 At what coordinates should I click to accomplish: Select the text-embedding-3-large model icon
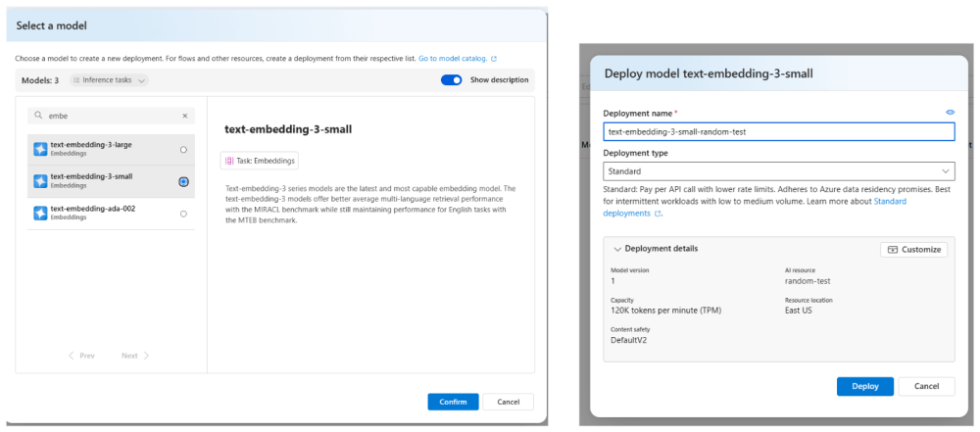click(x=40, y=149)
